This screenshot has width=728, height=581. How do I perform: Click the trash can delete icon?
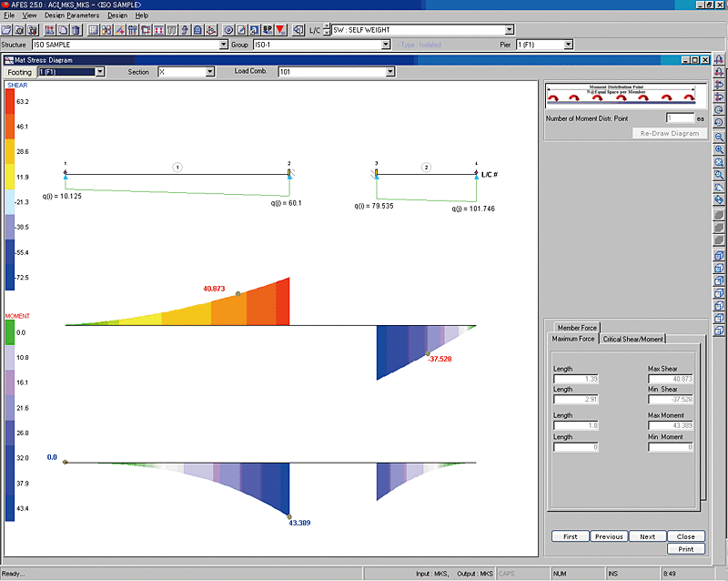point(76,30)
